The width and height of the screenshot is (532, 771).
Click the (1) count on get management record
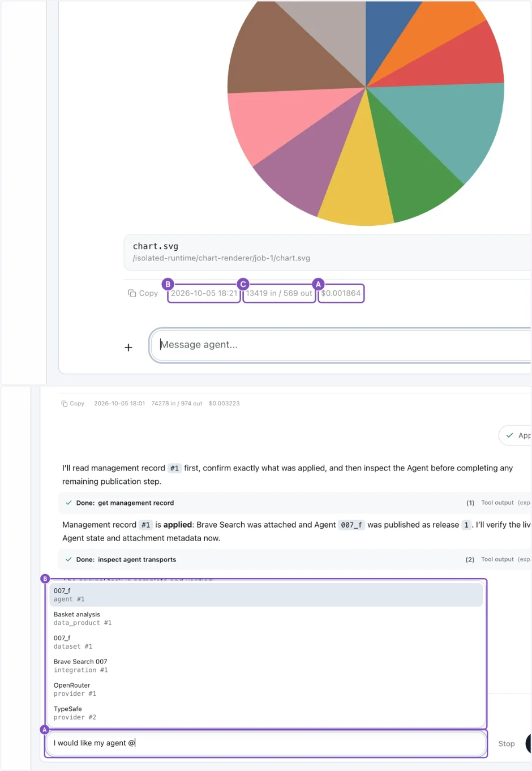[470, 503]
